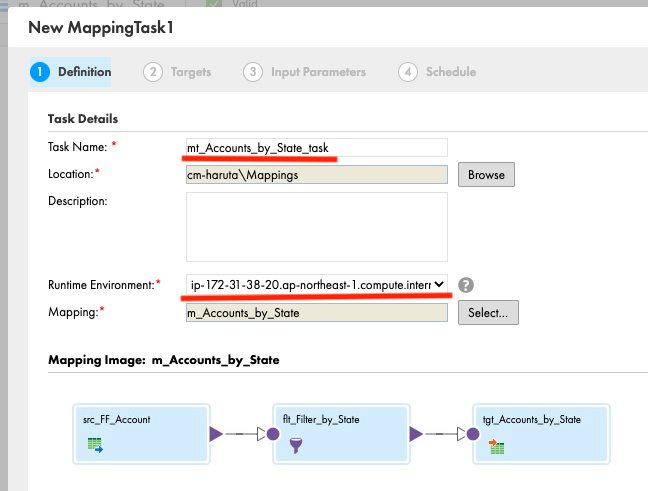Click the step 1 number circle for Definition
Screen dimensions: 648x491
[40, 72]
